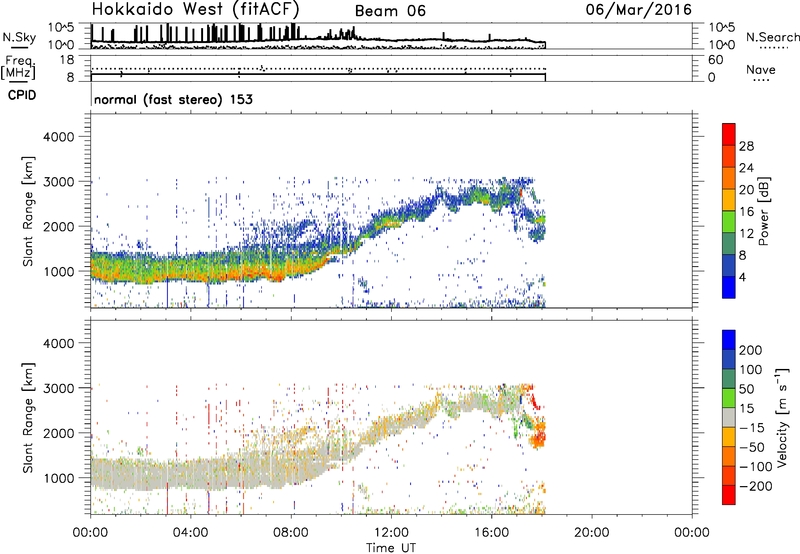This screenshot has width=800, height=554.
Task: Click the 'CPID' row label
Action: point(22,95)
